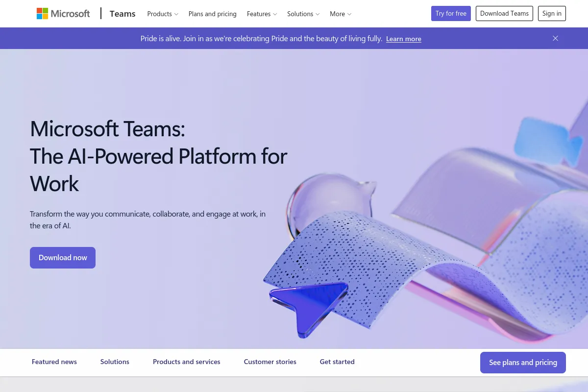Expand the Features dropdown menu
Viewport: 588px width, 392px height.
coord(262,14)
